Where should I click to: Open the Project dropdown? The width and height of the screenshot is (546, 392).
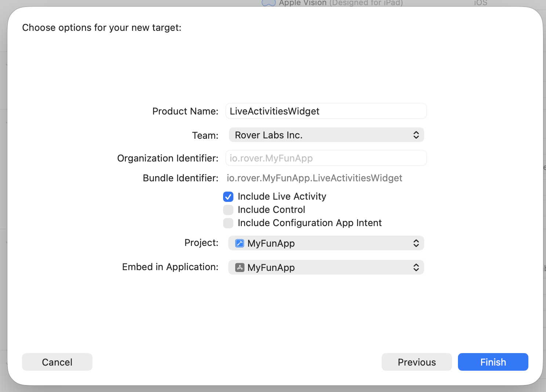(326, 243)
